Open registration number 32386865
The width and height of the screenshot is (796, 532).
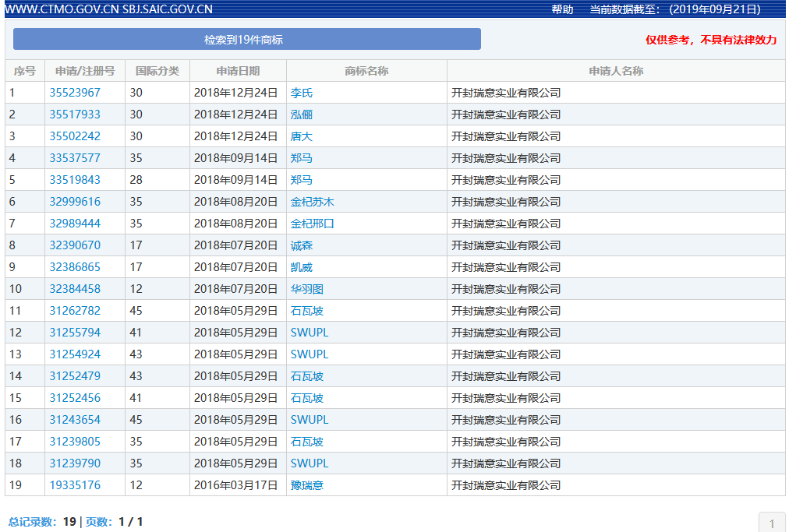click(x=75, y=267)
